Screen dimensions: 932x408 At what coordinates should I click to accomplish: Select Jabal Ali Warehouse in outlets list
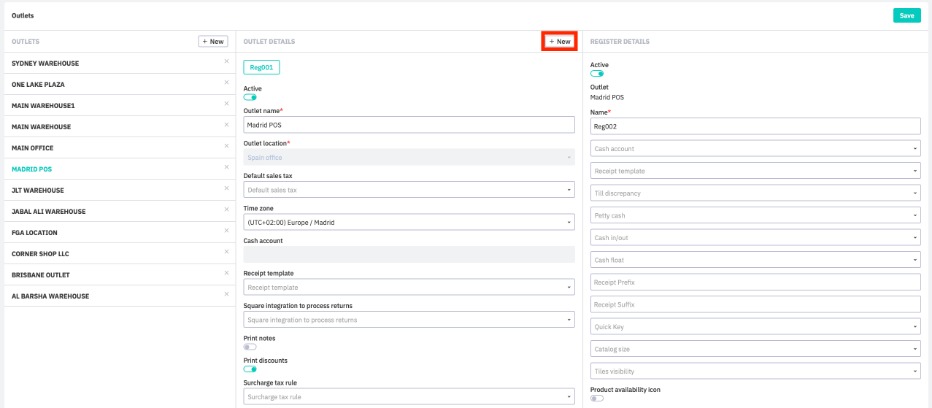[48, 212]
